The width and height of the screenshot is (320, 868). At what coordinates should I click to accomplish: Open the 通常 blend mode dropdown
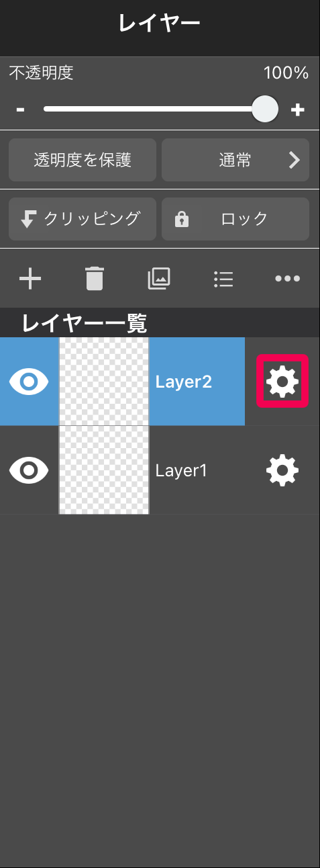pyautogui.click(x=235, y=160)
